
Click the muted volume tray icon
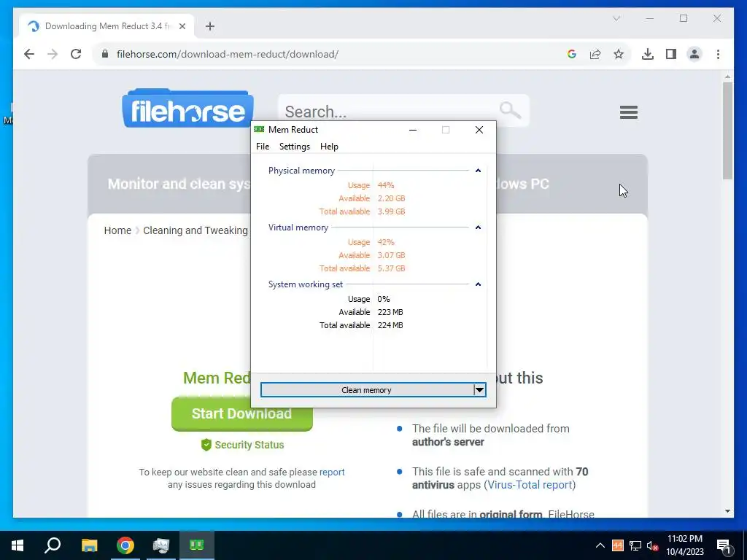[x=652, y=545]
